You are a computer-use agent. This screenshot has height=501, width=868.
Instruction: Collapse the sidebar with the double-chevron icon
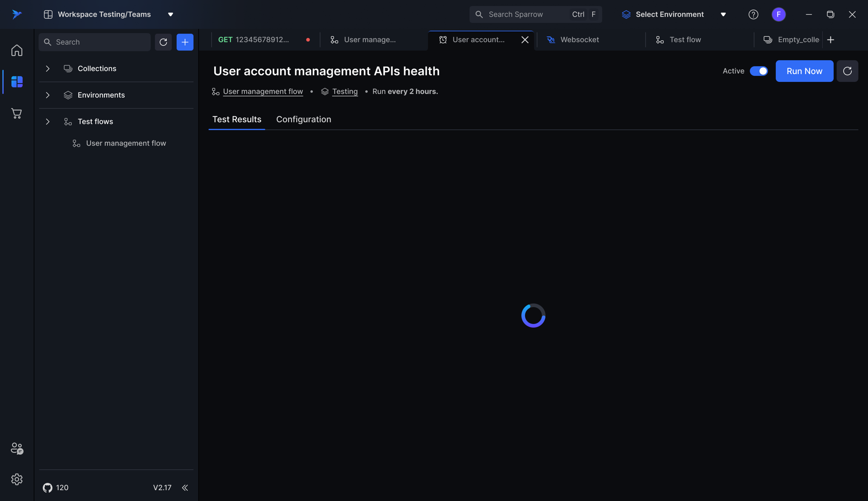point(185,488)
